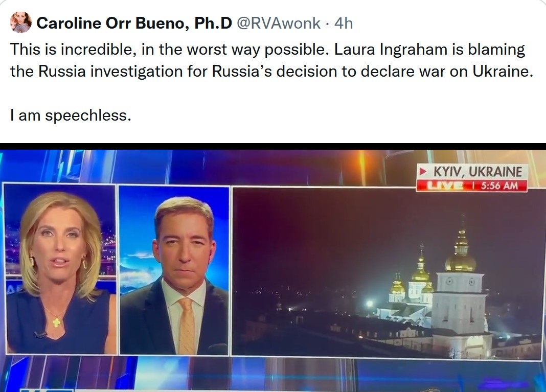Click the man's yellow tie
This screenshot has width=546, height=392.
[186, 325]
